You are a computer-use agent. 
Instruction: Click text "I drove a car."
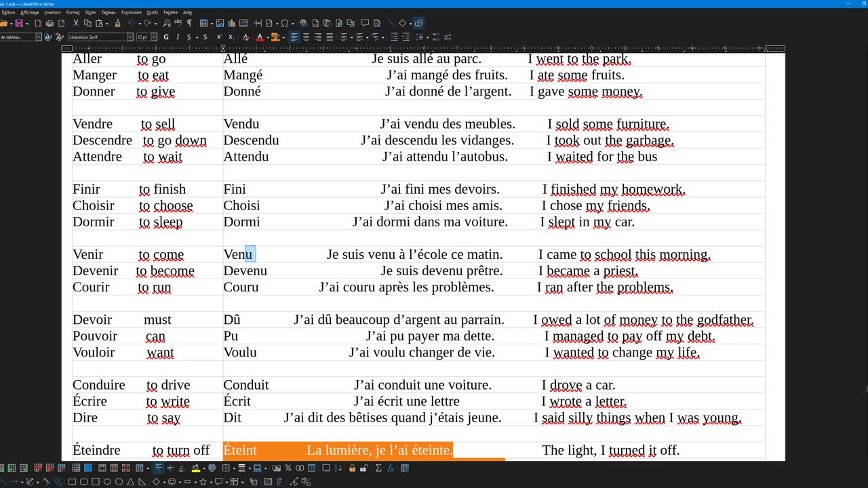tap(578, 385)
